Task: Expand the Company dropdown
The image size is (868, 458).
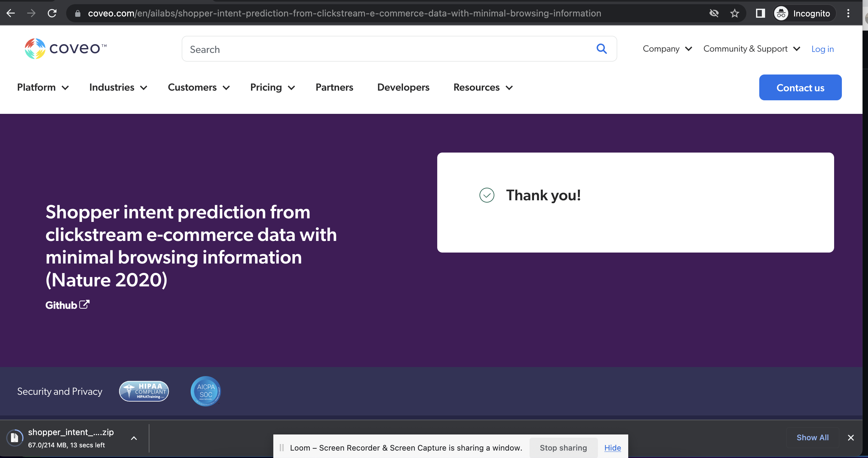Action: tap(667, 49)
